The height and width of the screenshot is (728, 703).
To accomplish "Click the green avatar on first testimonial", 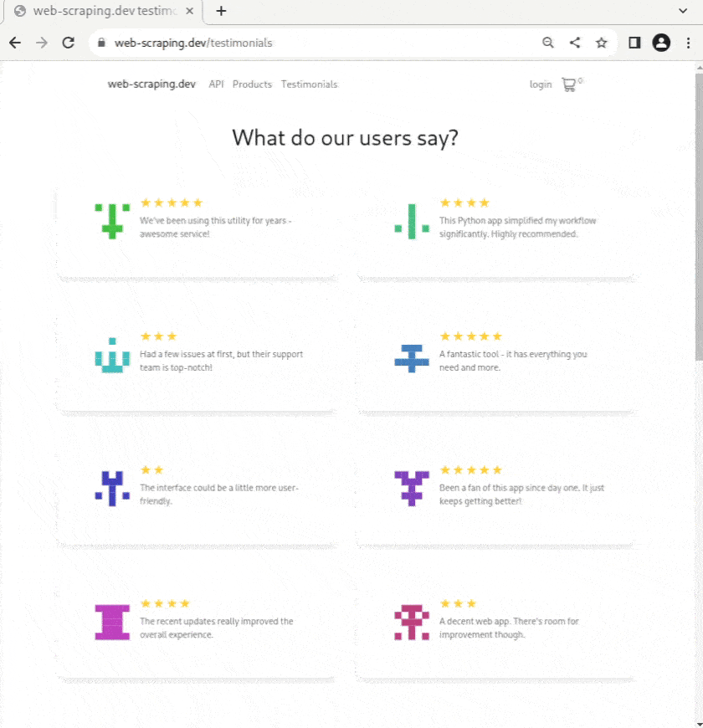I will (x=112, y=221).
